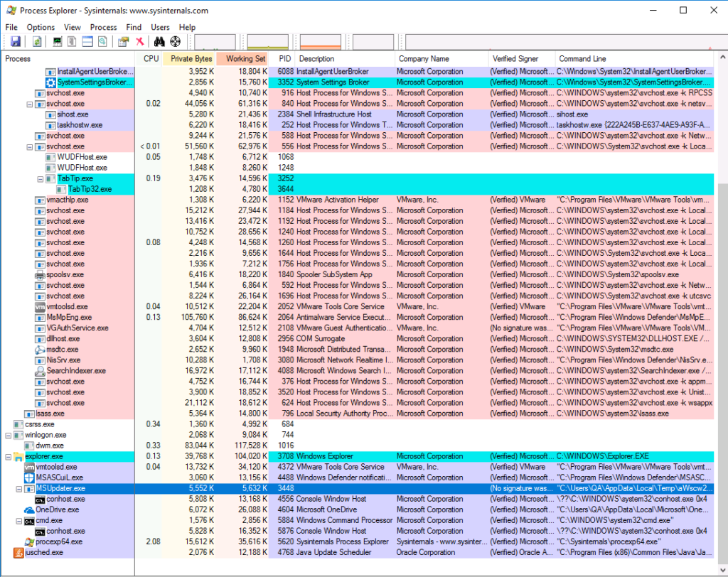
Task: Sort by the Company Name column header
Action: point(441,59)
